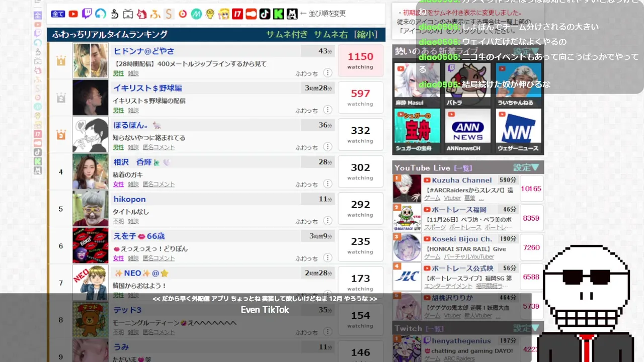
Task: Open streamer hikopon
Action: tap(129, 199)
